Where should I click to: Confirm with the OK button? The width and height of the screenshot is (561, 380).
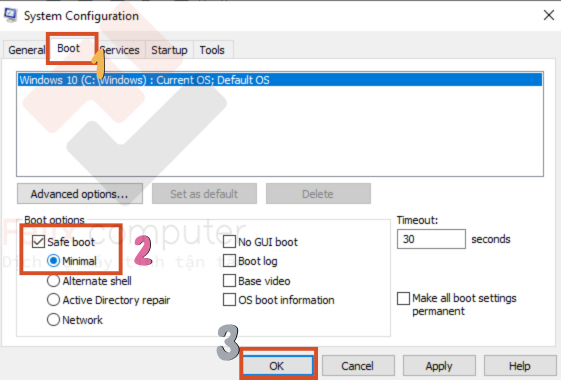tap(277, 366)
